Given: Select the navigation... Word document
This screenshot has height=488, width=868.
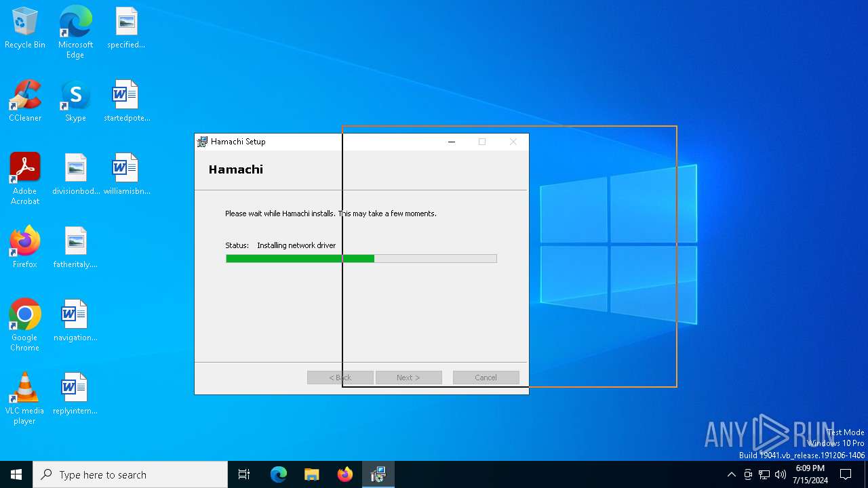Looking at the screenshot, I should click(x=75, y=321).
